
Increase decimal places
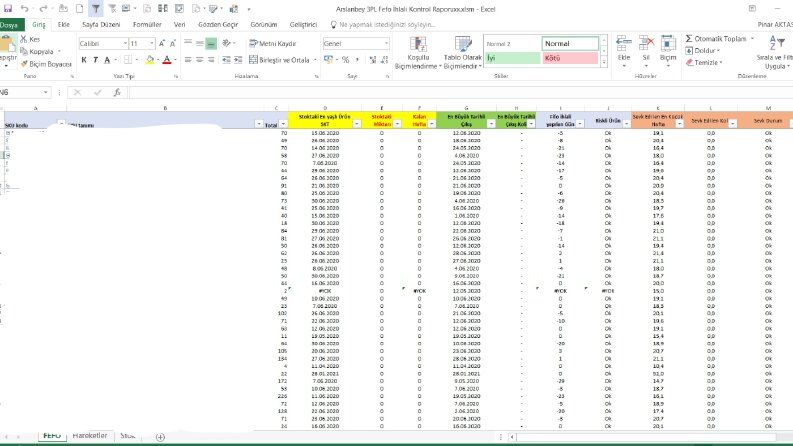[373, 60]
